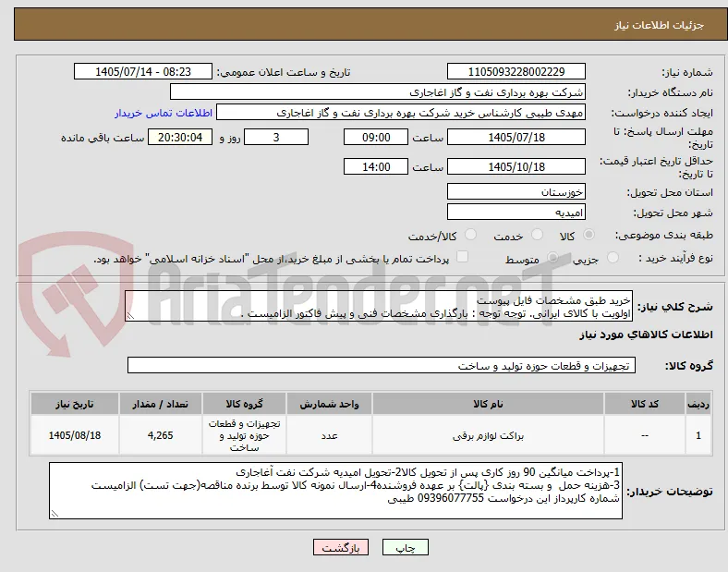
Task: Click the کد کالا column header
Action: (x=645, y=404)
